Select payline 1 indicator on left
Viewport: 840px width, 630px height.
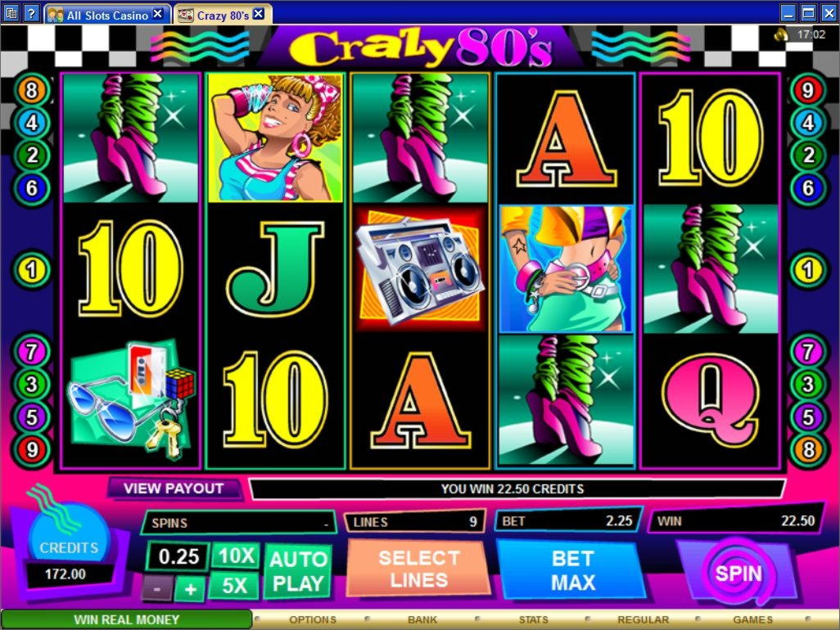coord(32,269)
